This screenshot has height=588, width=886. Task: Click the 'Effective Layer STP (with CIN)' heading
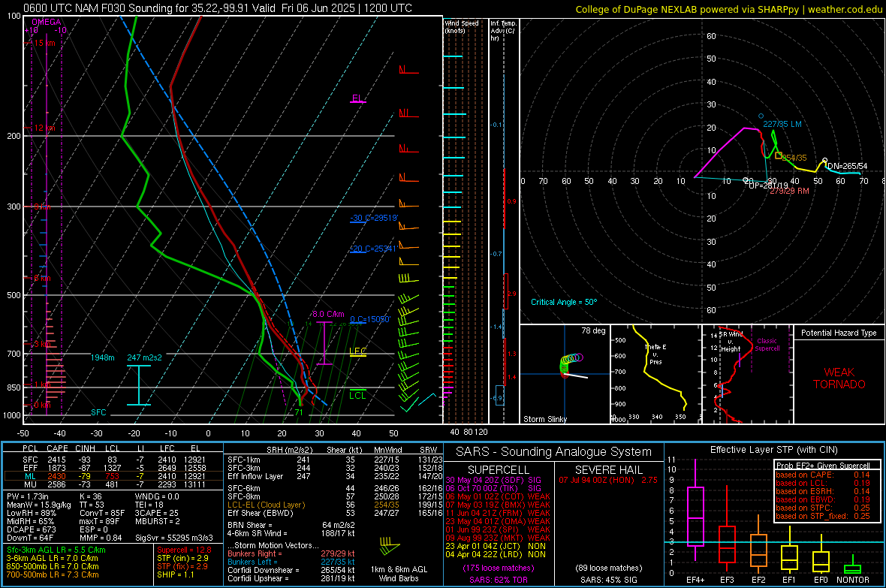pos(773,450)
